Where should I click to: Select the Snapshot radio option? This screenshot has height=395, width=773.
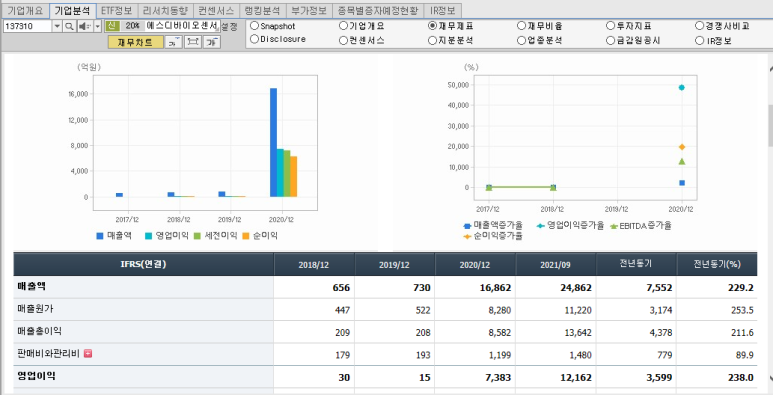[x=254, y=25]
